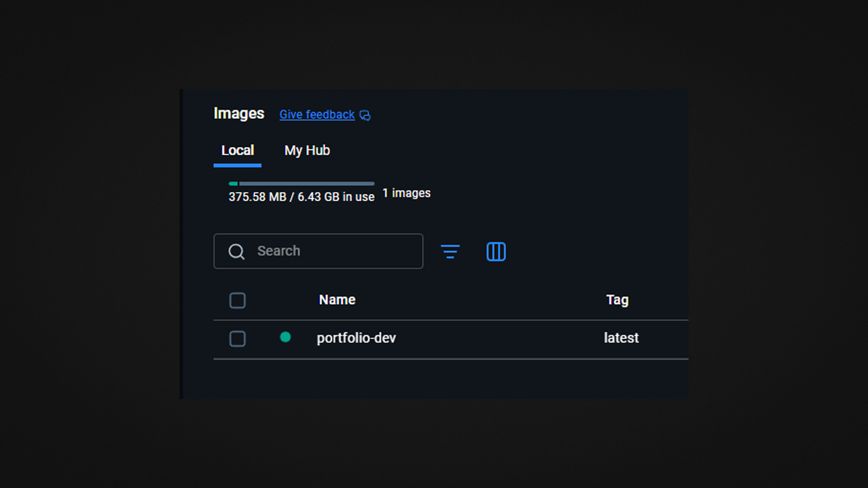Tick the select-all checkbox in header
This screenshot has width=868, height=488.
(x=237, y=300)
